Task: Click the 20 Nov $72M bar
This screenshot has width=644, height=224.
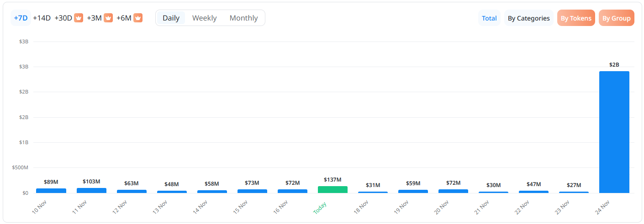Action: (x=453, y=191)
